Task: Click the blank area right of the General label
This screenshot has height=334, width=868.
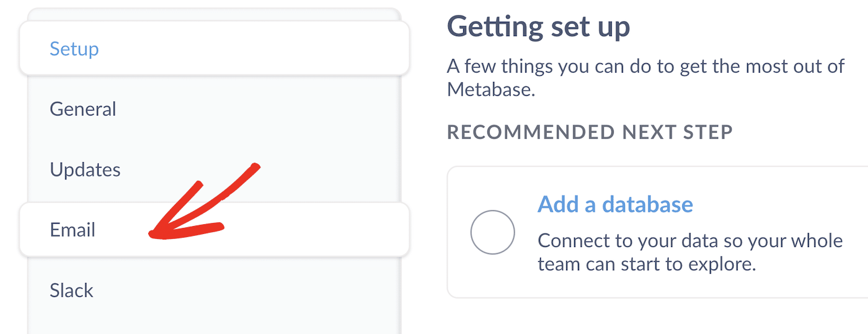Action: [x=279, y=109]
